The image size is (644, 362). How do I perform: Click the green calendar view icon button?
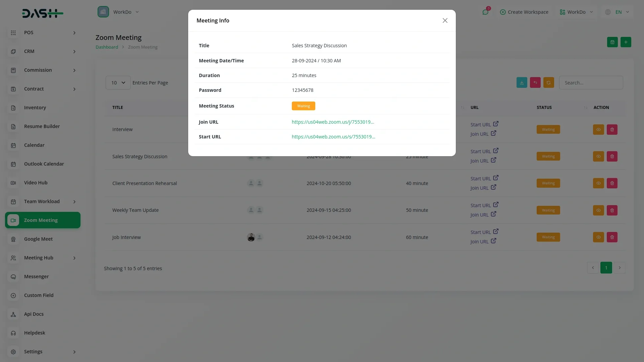tap(612, 42)
